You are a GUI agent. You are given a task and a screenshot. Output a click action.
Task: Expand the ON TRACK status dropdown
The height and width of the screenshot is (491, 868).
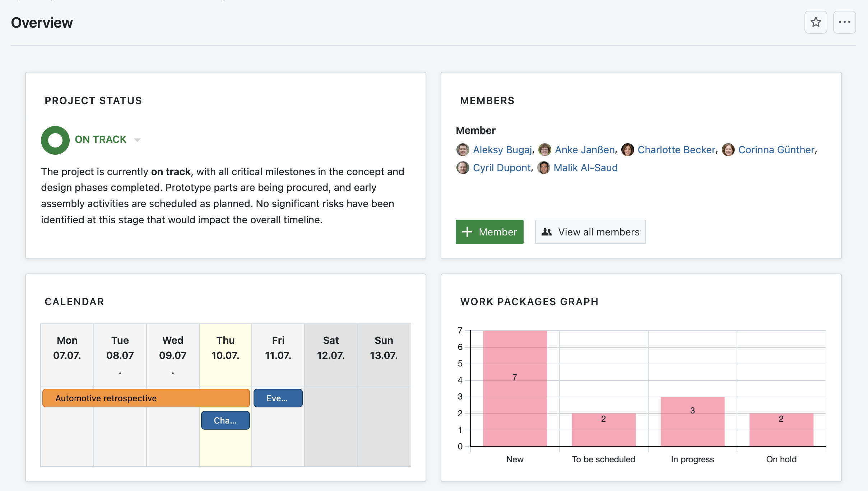pos(138,140)
